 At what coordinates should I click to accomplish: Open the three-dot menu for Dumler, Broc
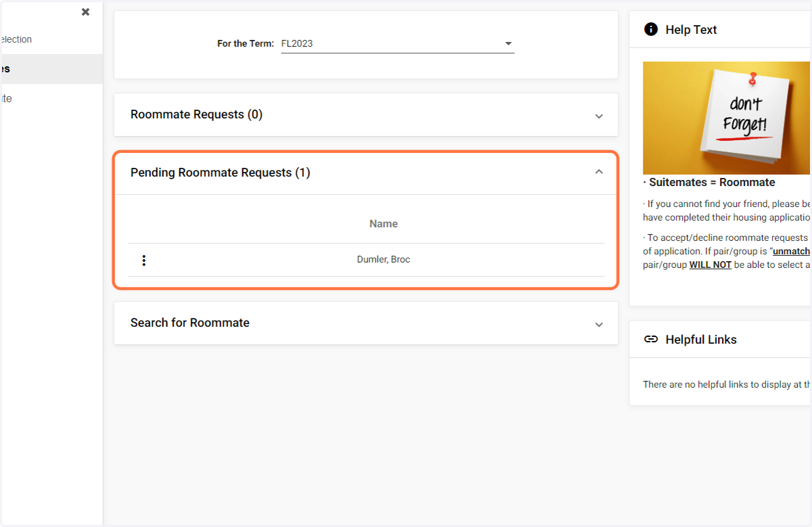click(143, 260)
